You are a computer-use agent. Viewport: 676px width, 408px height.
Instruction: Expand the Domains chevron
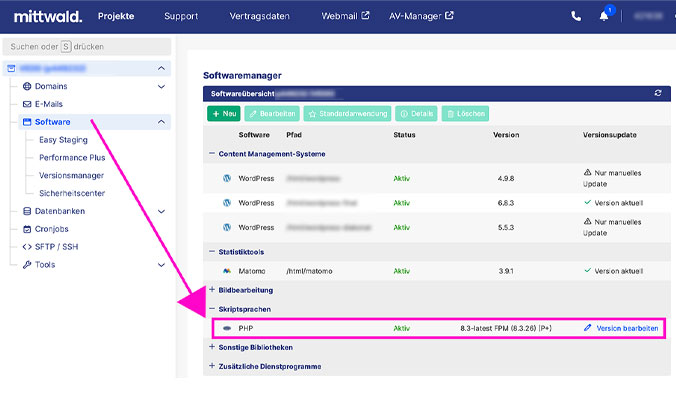(161, 87)
